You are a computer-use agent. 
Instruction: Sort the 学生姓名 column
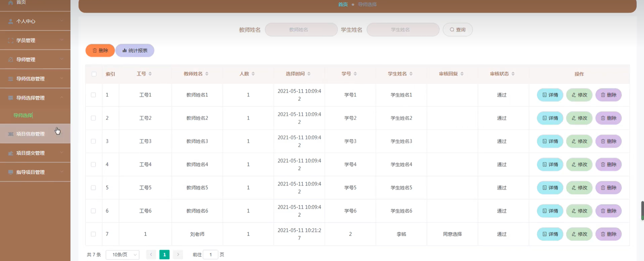tap(411, 74)
